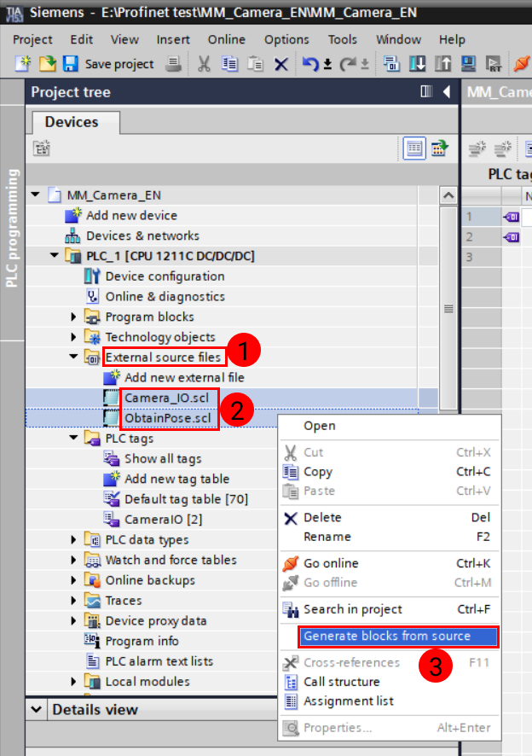Viewport: 532px width, 756px height.
Task: Open the View menu
Action: (124, 39)
